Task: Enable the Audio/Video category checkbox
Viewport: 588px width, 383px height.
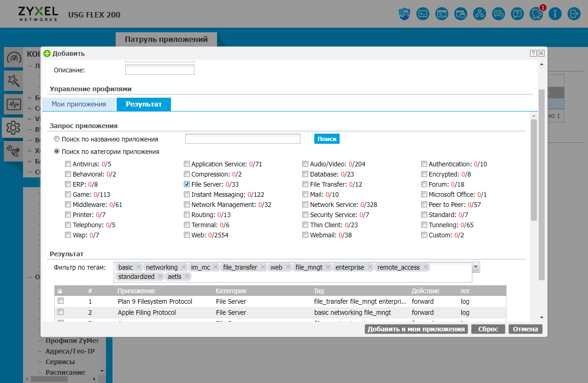Action: [x=306, y=164]
